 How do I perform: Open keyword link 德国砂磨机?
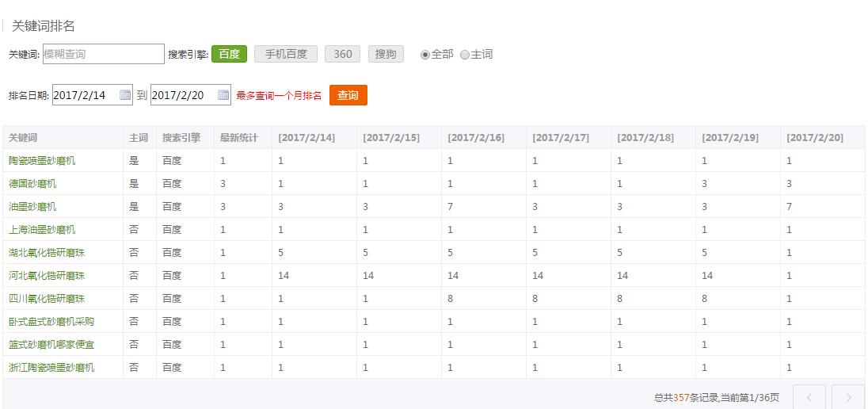(32, 184)
